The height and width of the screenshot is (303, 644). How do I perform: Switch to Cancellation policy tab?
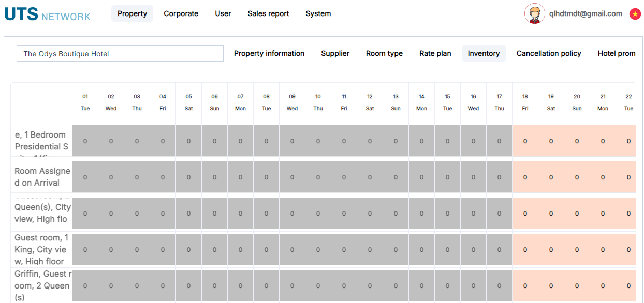[549, 53]
